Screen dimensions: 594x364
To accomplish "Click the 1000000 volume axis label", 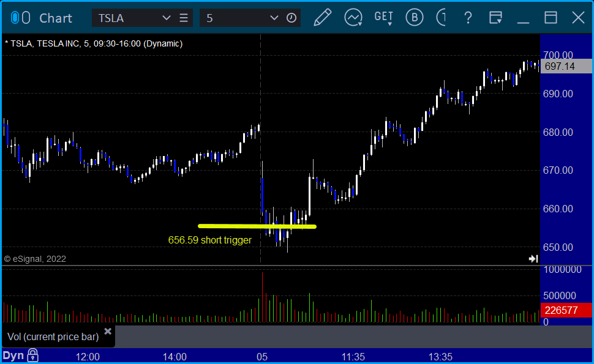I will [x=562, y=269].
